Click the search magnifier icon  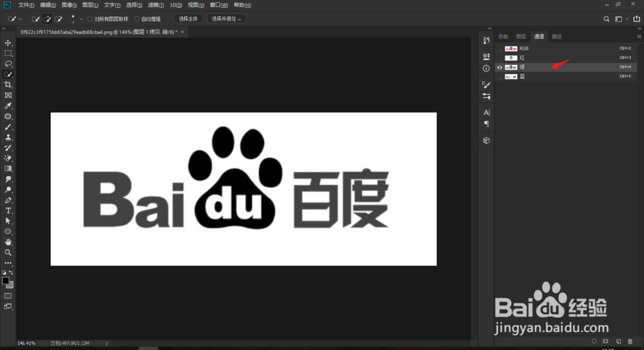(606, 19)
